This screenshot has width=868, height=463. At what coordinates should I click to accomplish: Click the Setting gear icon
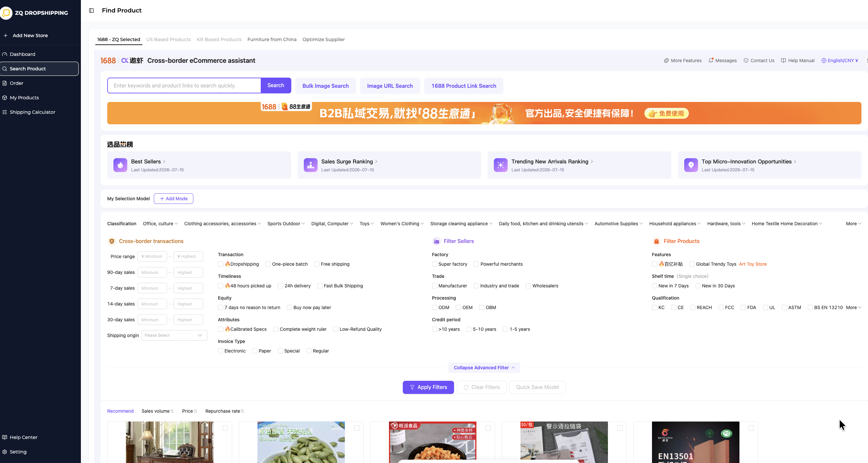[5, 452]
